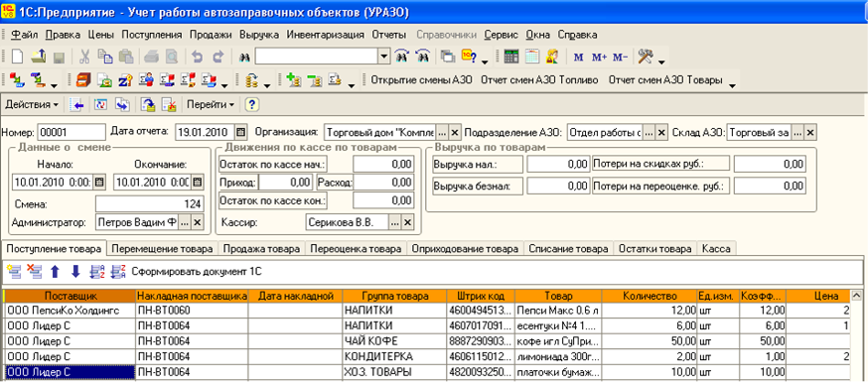
Task: Click the table vertical scrollbar up arrow
Action: (857, 296)
